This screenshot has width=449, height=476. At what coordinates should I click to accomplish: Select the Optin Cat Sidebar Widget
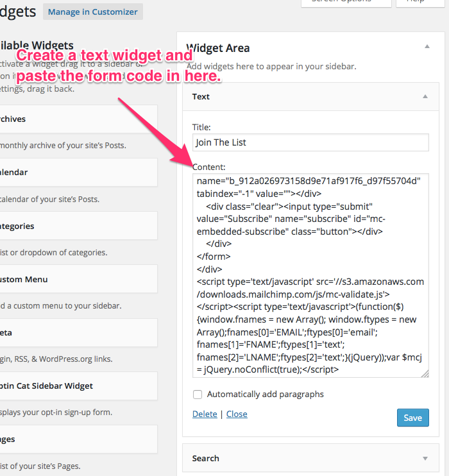point(77,386)
